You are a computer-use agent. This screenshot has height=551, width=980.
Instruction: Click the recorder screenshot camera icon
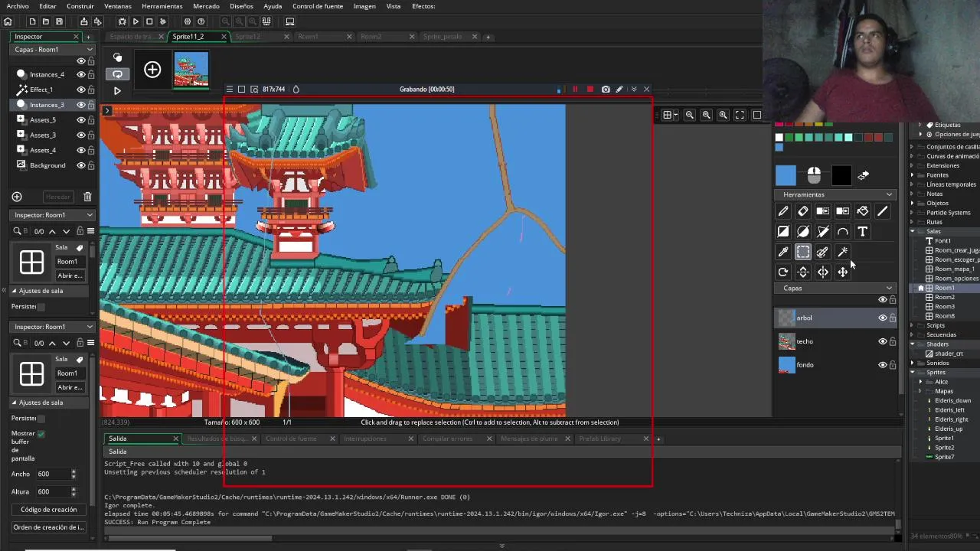click(606, 89)
